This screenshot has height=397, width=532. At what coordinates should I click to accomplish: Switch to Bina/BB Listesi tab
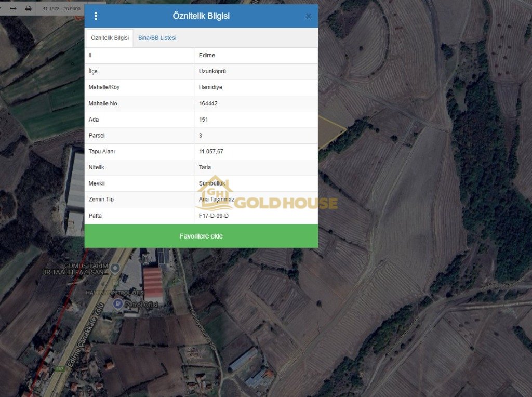(157, 38)
